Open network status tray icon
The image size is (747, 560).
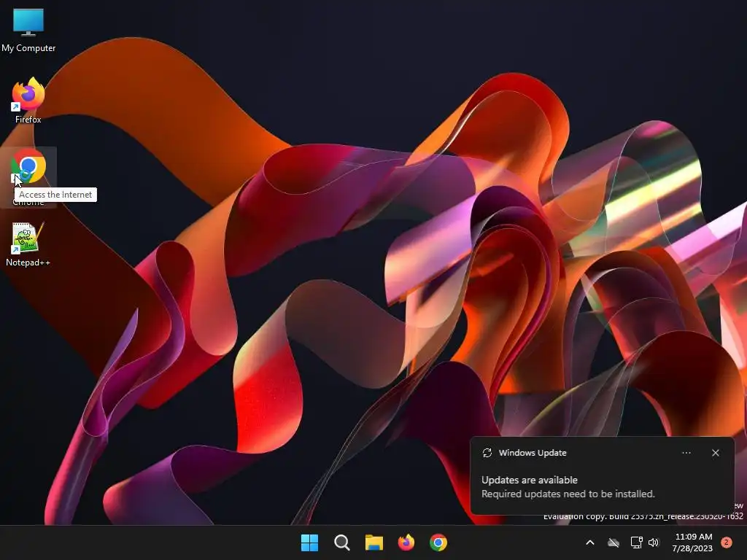pos(636,542)
